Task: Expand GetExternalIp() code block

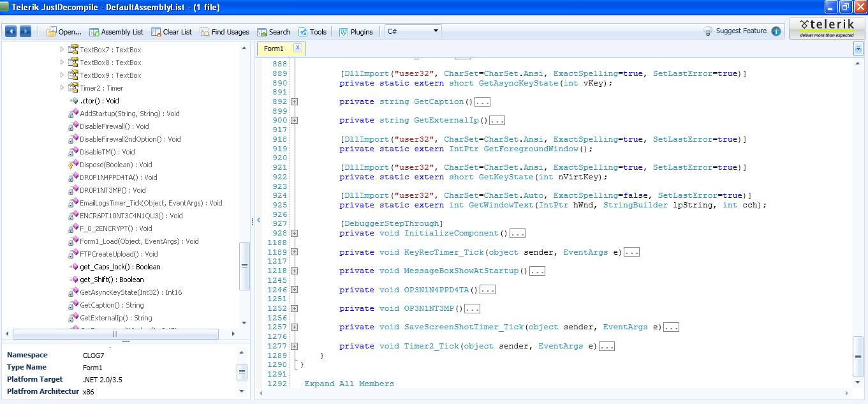Action: tap(294, 120)
